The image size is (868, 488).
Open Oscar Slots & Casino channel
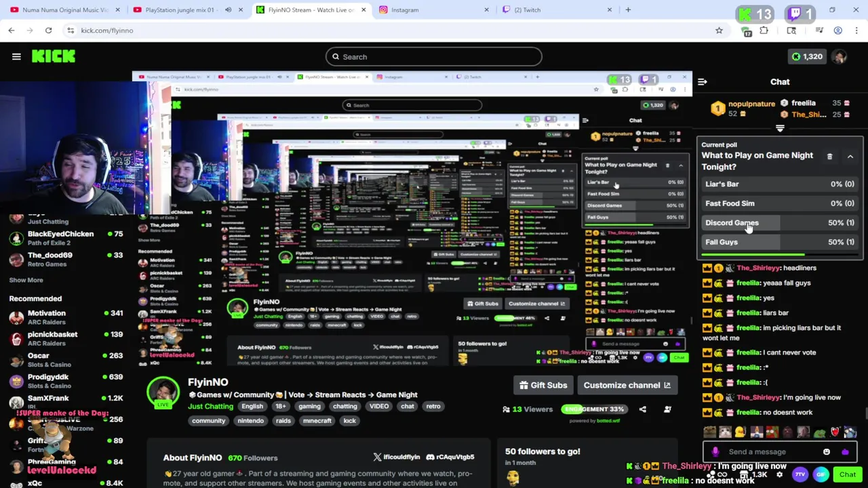[66, 360]
